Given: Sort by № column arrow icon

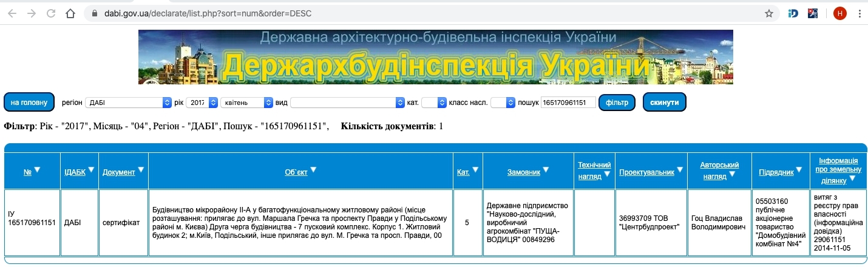Looking at the screenshot, I should [x=37, y=171].
